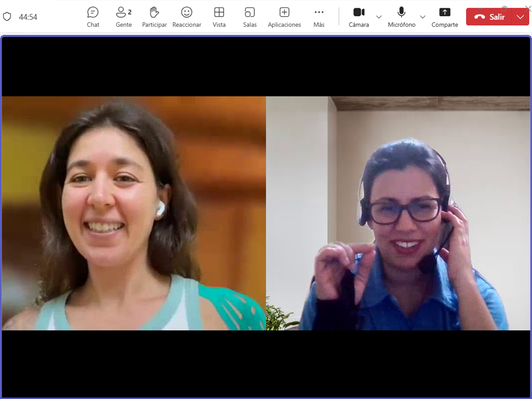Open the Reaccionar emoji reactions

pos(187,17)
